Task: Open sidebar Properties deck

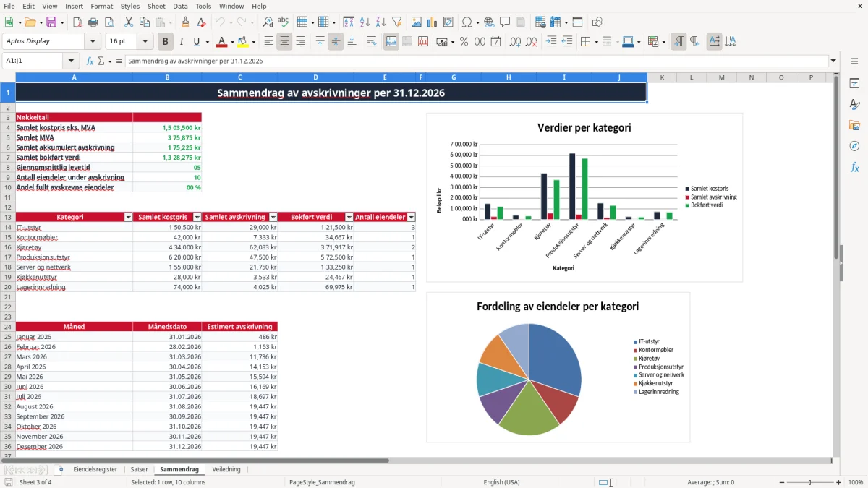Action: coord(854,84)
